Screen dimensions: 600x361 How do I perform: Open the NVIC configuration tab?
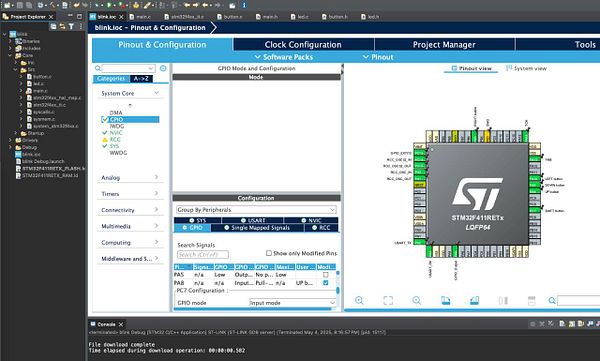311,221
